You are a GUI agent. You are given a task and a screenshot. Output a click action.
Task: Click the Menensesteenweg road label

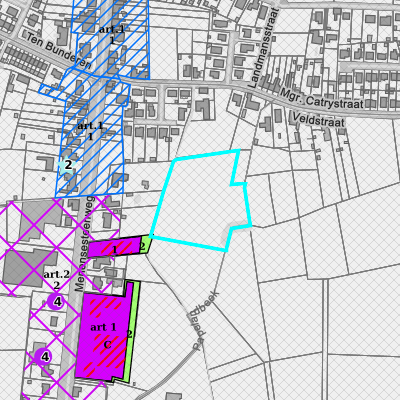coord(85,243)
